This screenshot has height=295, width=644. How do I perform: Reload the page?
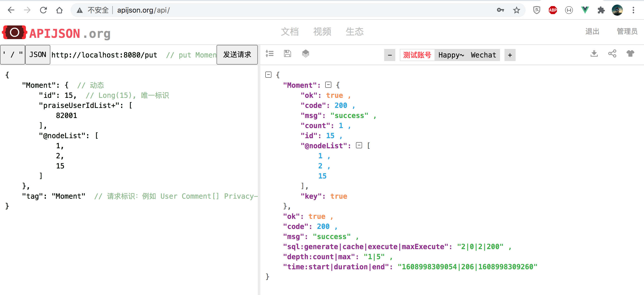(43, 10)
